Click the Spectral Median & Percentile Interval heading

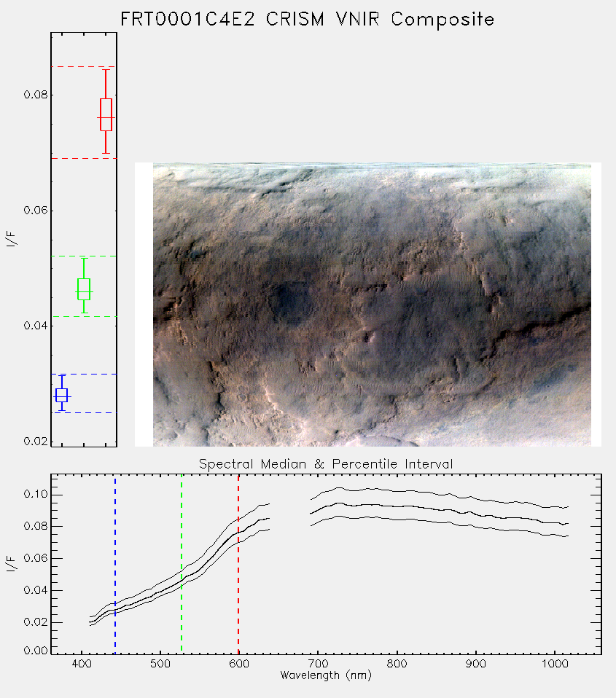326,464
